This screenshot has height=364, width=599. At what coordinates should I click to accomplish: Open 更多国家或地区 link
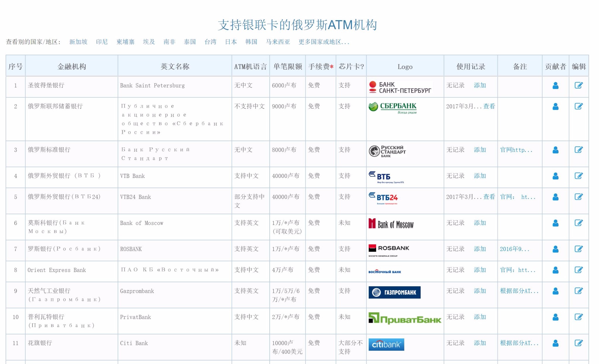[324, 42]
